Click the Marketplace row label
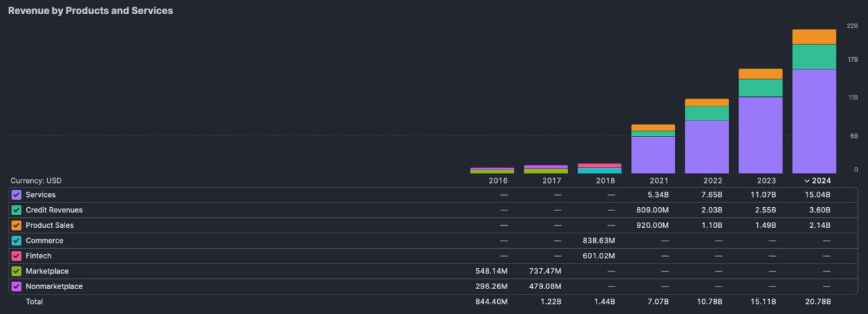 47,271
